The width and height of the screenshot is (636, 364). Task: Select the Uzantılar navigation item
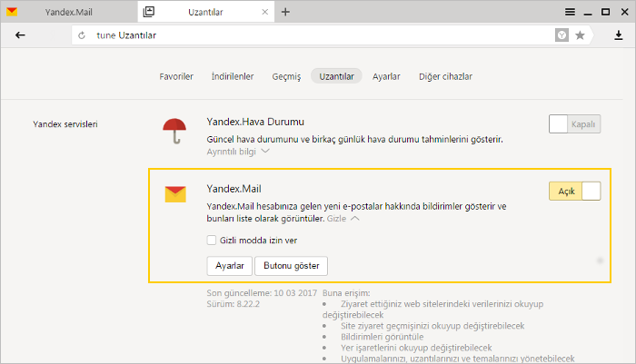click(336, 76)
